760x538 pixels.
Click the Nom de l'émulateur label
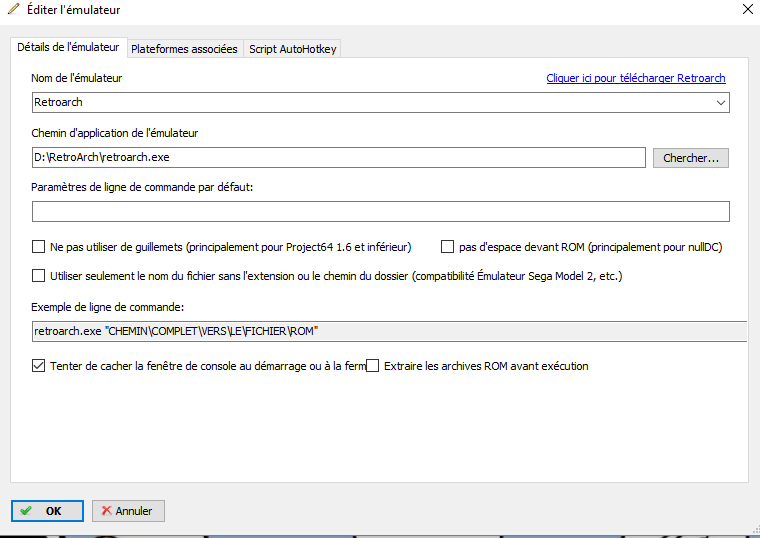pos(77,78)
